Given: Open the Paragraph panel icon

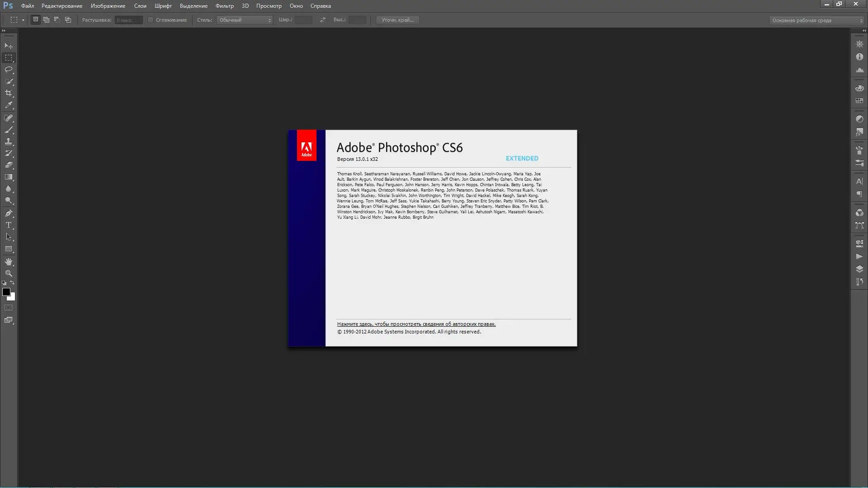Looking at the screenshot, I should point(859,194).
